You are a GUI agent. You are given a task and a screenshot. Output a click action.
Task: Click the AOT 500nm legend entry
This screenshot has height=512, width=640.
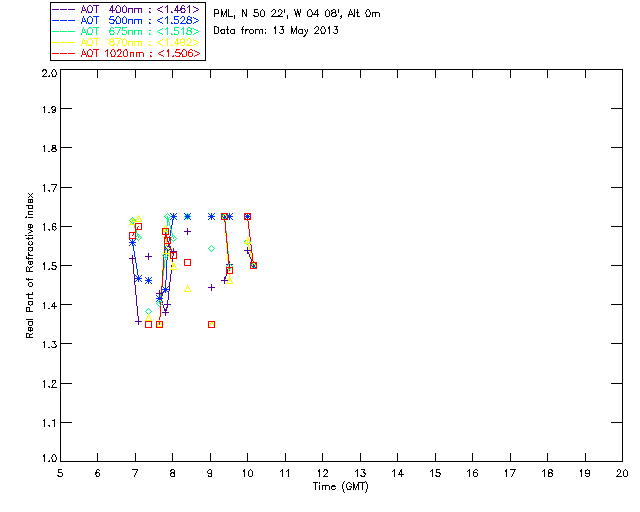pyautogui.click(x=126, y=20)
